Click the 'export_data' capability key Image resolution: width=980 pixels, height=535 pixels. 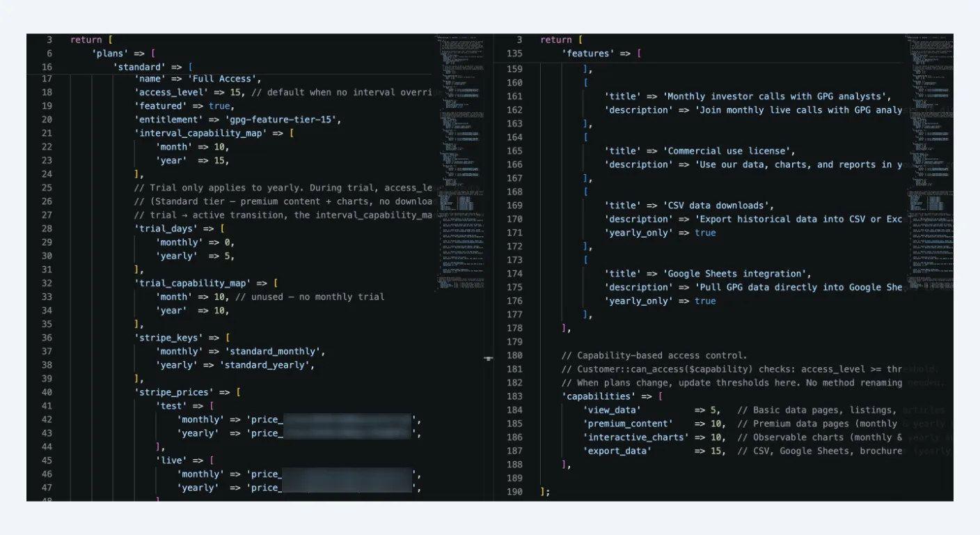tap(618, 451)
